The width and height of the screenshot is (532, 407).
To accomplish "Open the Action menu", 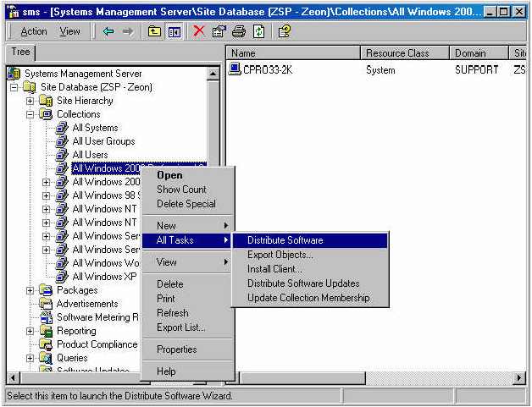I will (34, 31).
